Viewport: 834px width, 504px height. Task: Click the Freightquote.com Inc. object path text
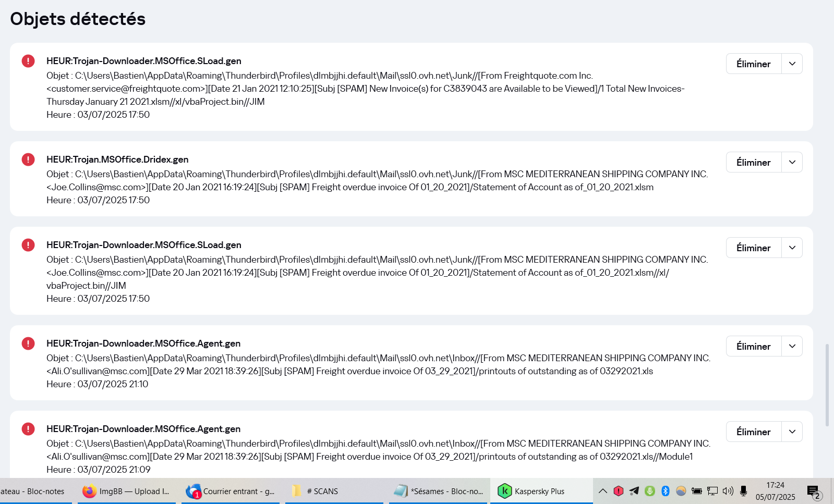pos(366,89)
